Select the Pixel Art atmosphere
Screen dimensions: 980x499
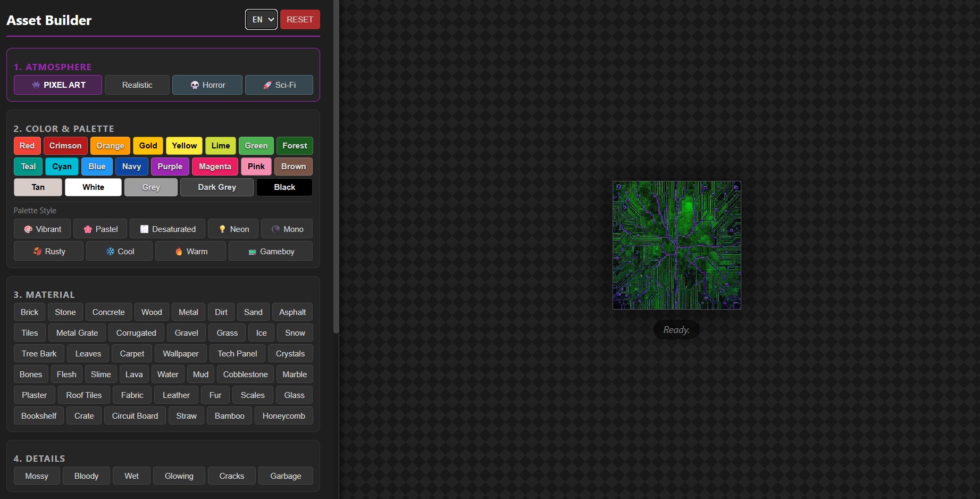[x=58, y=85]
